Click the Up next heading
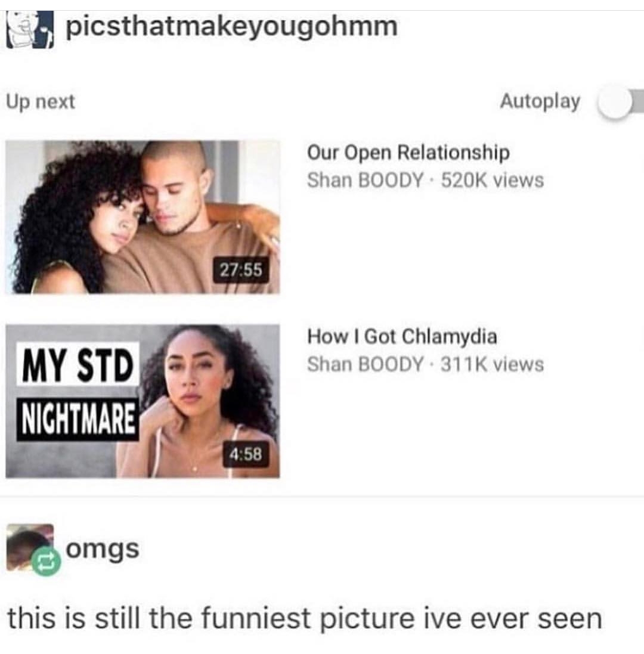The width and height of the screenshot is (644, 654). click(x=41, y=102)
